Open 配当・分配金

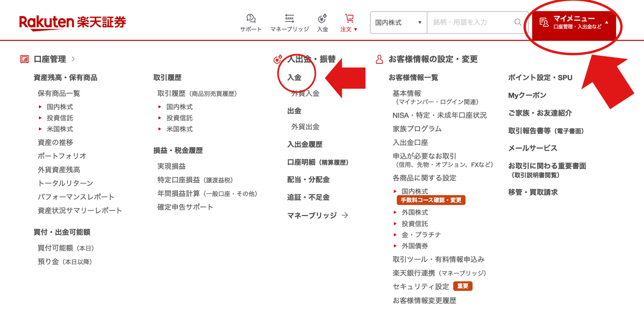pyautogui.click(x=308, y=179)
